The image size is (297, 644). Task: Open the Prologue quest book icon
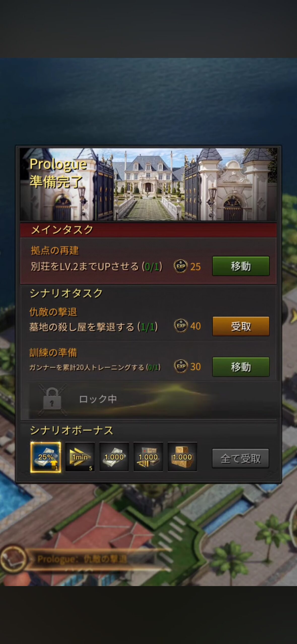pos(13,559)
